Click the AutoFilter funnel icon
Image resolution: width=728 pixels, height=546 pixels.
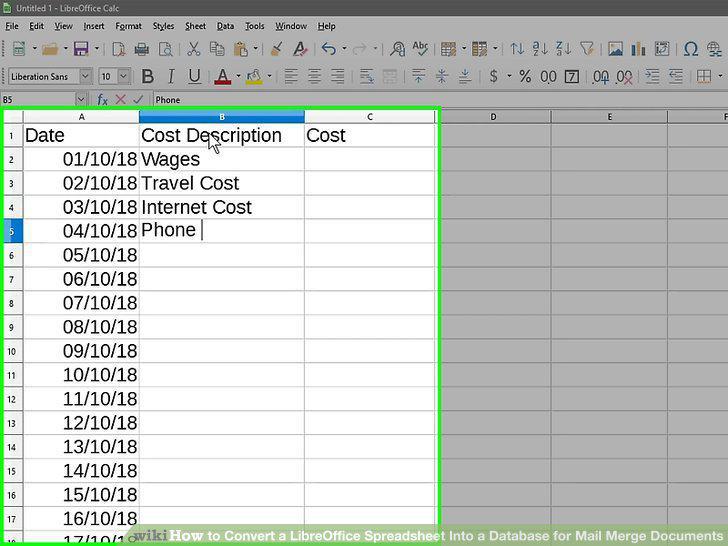pos(587,49)
